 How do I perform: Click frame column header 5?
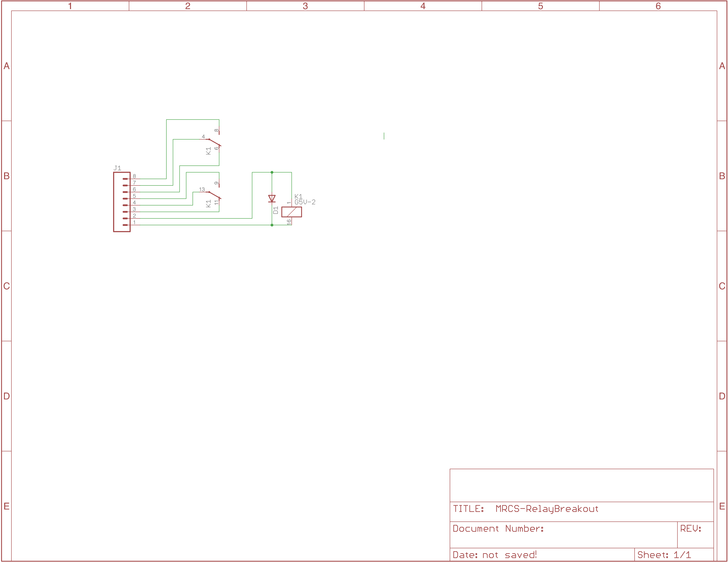(541, 6)
